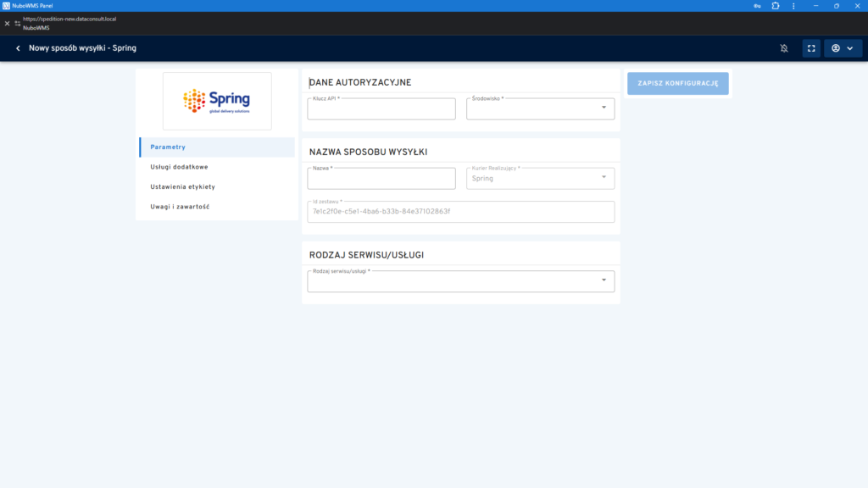Open the title bar three-dot menu
The image size is (868, 488).
pos(794,6)
